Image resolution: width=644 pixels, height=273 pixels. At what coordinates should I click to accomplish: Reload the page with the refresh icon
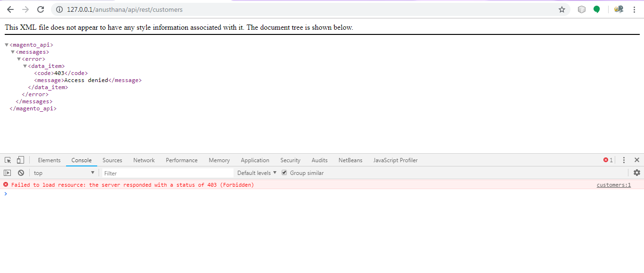41,9
